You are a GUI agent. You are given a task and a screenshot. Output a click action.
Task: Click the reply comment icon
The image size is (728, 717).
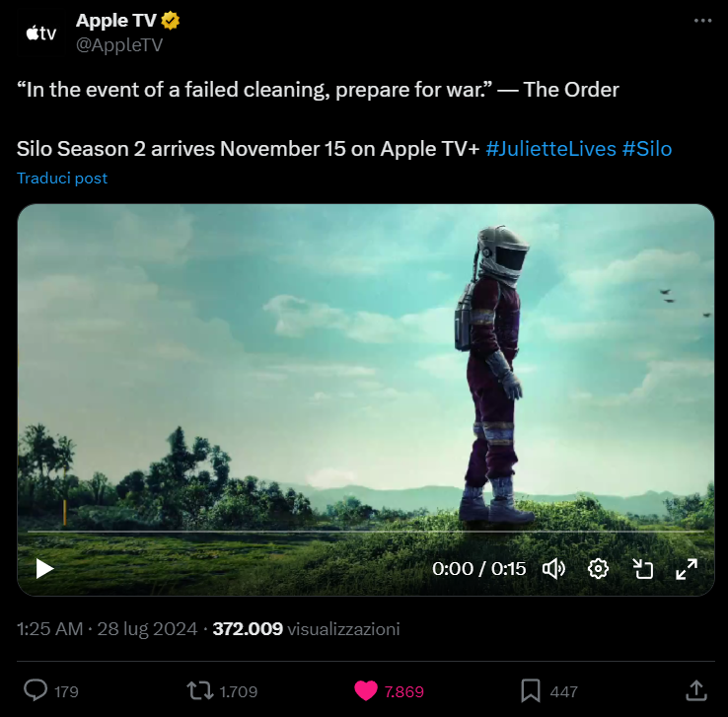[x=36, y=690]
